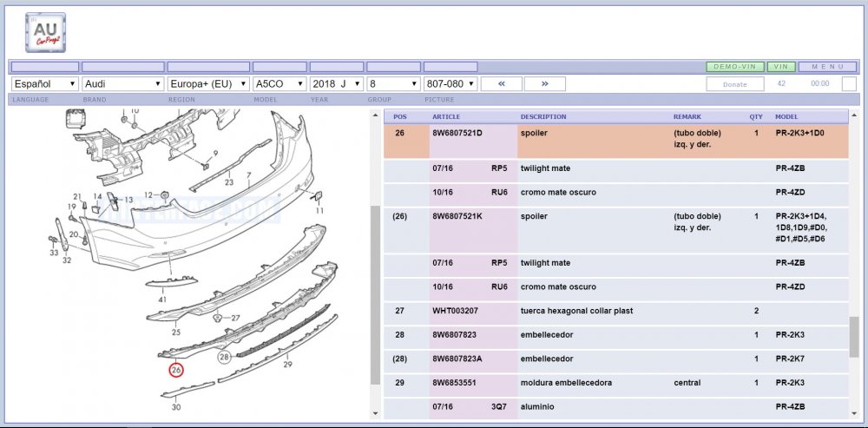Viewport: 868px width, 428px height.
Task: Click the 'aluminio' 3Q7 row
Action: (616, 407)
